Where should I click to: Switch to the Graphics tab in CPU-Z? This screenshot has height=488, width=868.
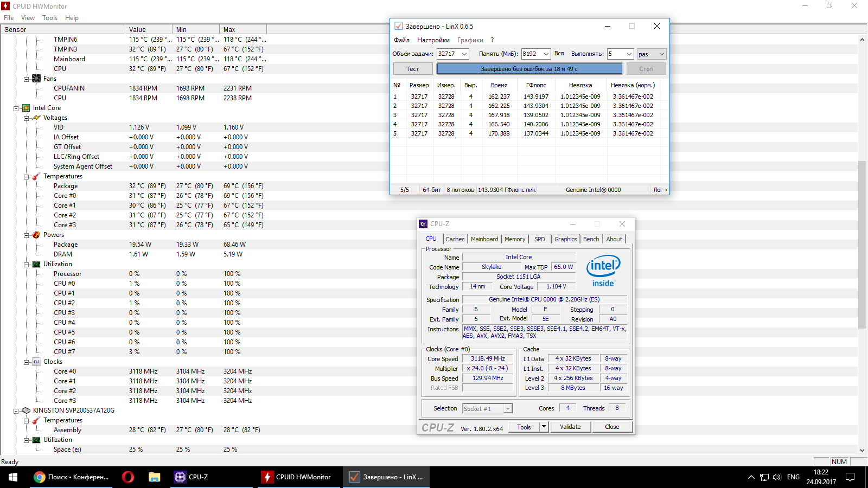pos(566,239)
